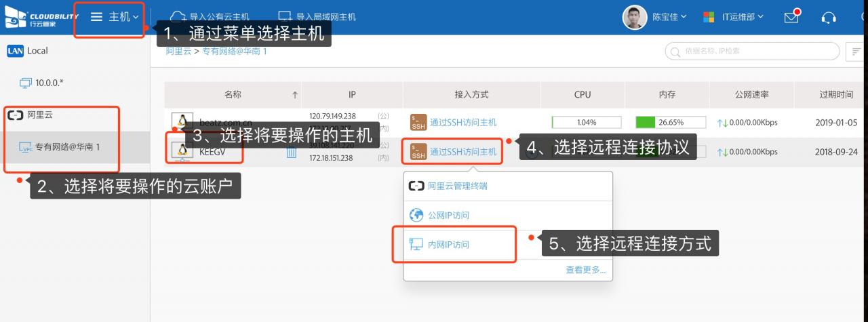Click the trash icon on the KEEGV row
Image resolution: width=868 pixels, height=322 pixels.
coord(292,153)
